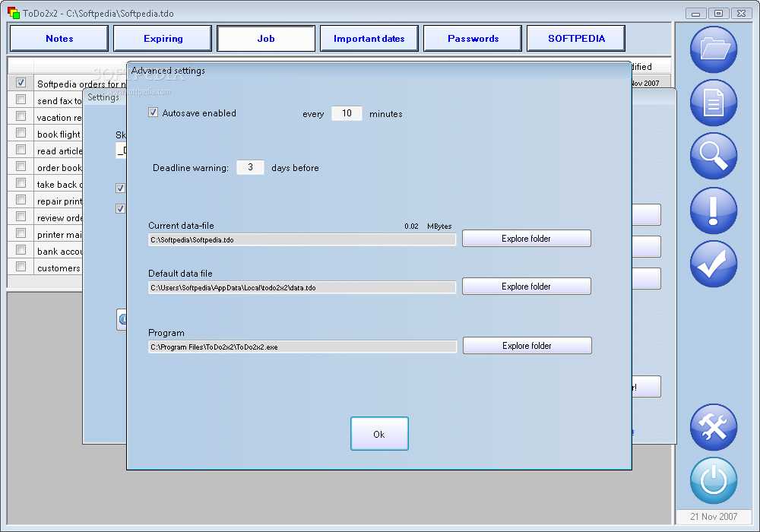Check the 'book flight' task box
The image size is (760, 532).
pyautogui.click(x=21, y=133)
